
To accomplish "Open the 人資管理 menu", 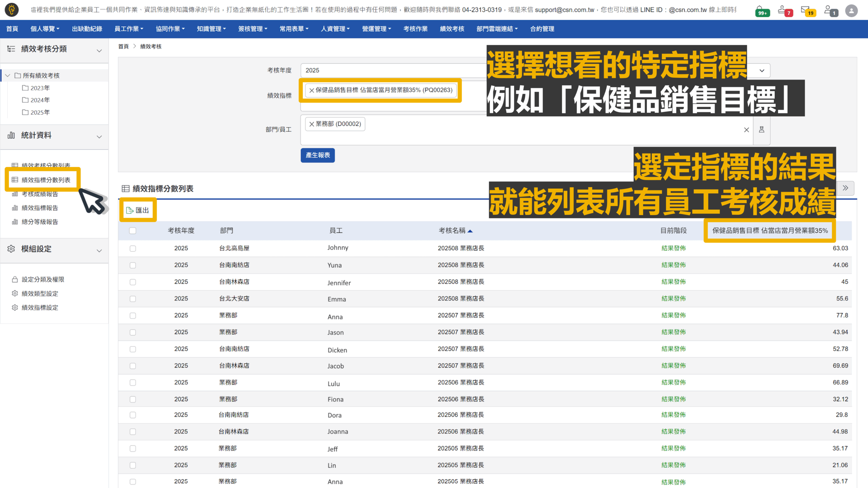I will 335,29.
